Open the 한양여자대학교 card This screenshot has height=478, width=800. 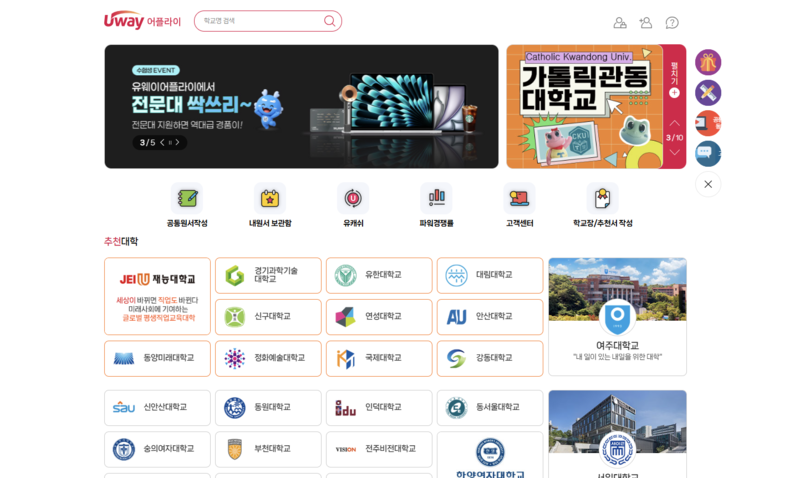[x=490, y=455]
